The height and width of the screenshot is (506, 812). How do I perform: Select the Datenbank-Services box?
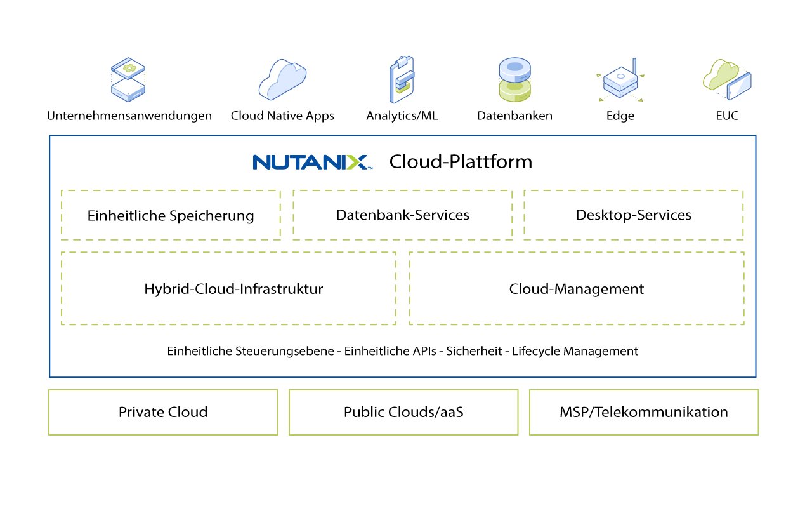(403, 215)
